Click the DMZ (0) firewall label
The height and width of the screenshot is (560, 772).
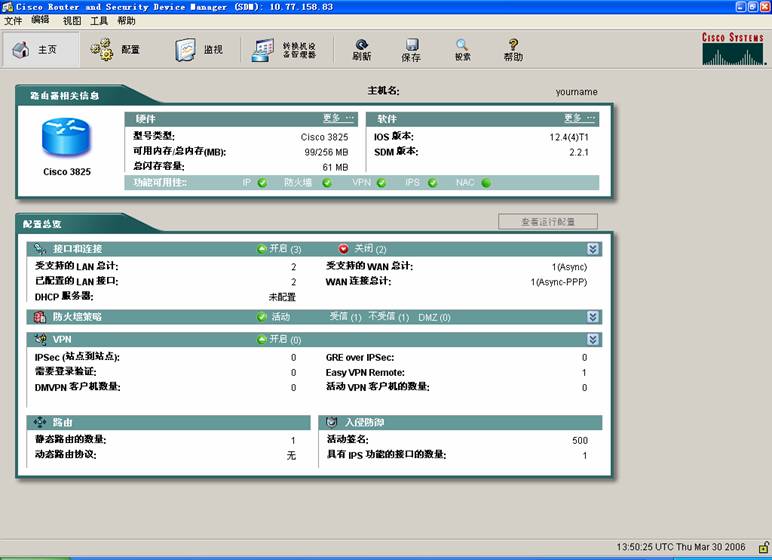(x=434, y=317)
